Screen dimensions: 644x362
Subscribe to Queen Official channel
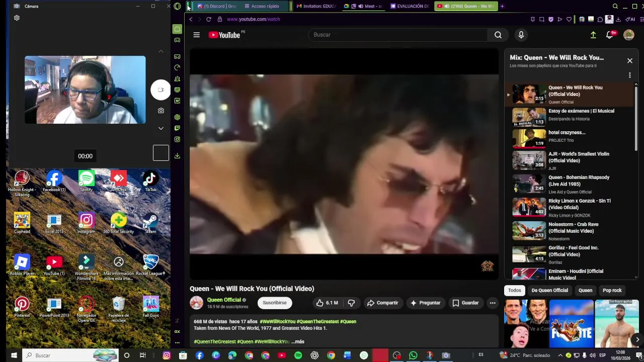pyautogui.click(x=275, y=303)
